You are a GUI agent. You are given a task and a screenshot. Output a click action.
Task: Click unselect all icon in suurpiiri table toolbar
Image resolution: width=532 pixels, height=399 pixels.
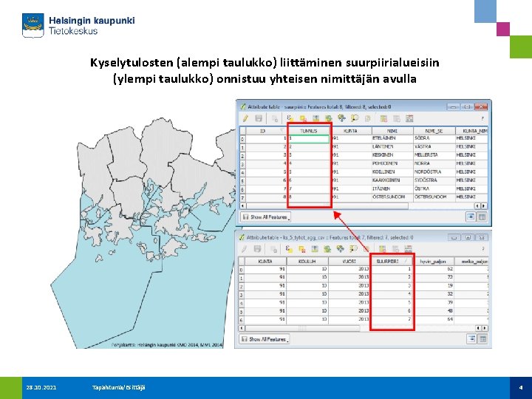(x=303, y=118)
